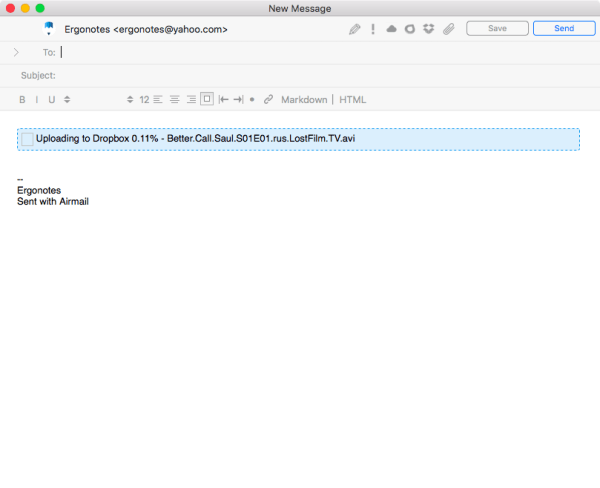
Task: Mark message as high priority
Action: click(373, 29)
